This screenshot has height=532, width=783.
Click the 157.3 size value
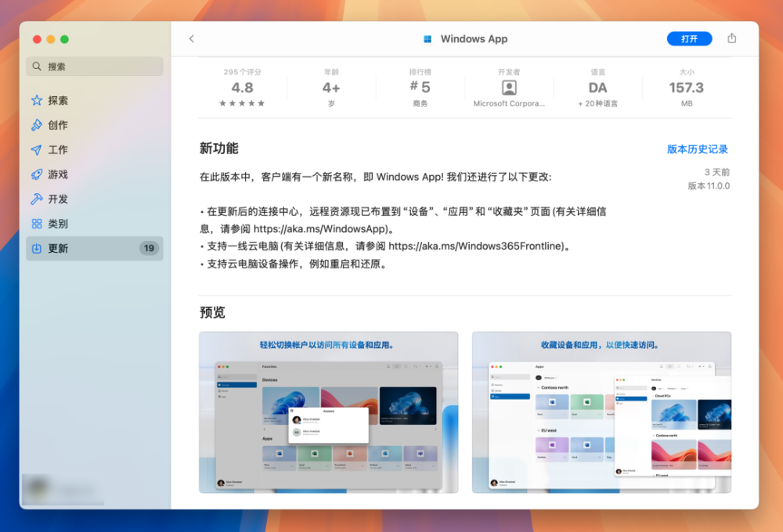(x=687, y=88)
